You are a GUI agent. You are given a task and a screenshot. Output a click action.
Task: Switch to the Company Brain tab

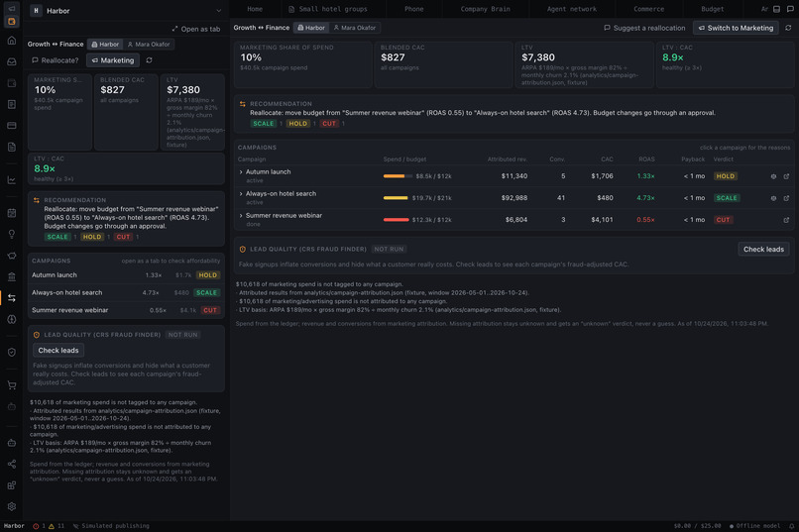point(485,9)
